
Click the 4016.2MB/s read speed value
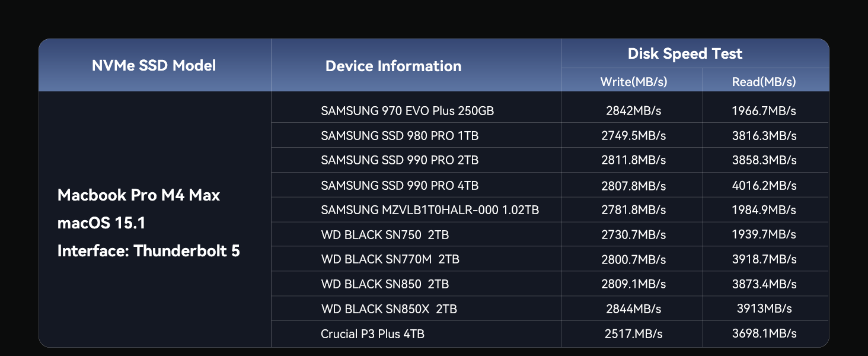[x=764, y=186]
